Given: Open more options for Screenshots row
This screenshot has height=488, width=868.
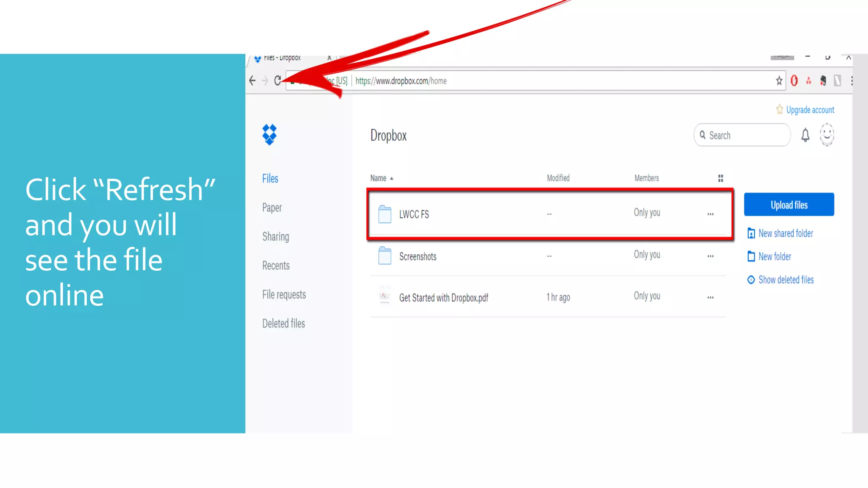Looking at the screenshot, I should pyautogui.click(x=710, y=256).
